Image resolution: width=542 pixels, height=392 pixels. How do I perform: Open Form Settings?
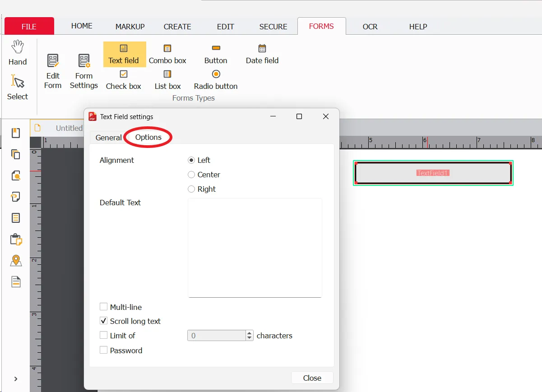coord(84,71)
